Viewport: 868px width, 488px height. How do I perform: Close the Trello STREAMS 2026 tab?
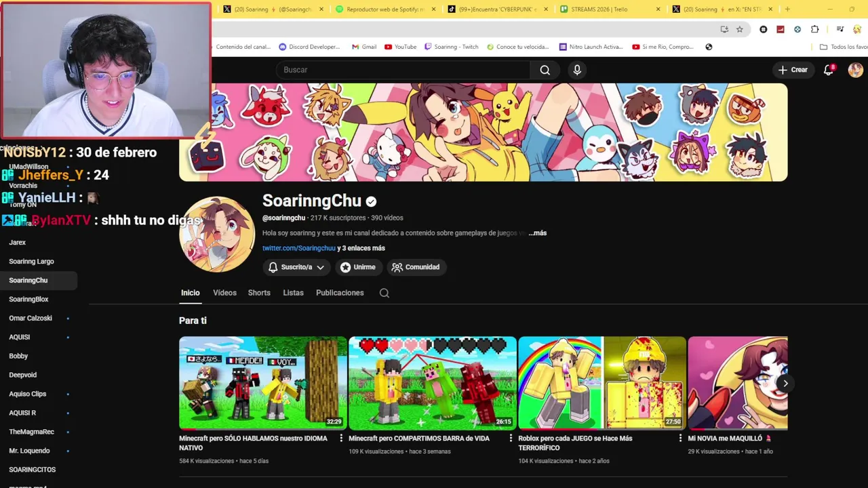point(658,9)
